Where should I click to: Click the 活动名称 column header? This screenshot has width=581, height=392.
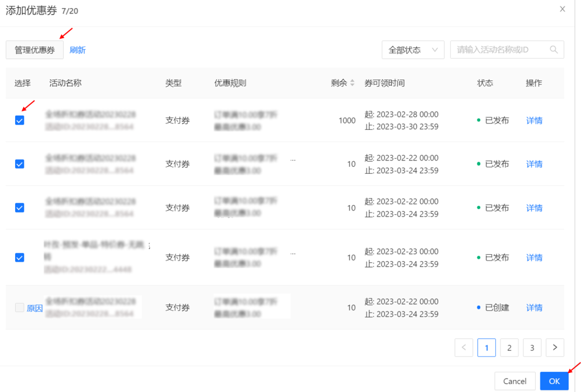(x=65, y=83)
